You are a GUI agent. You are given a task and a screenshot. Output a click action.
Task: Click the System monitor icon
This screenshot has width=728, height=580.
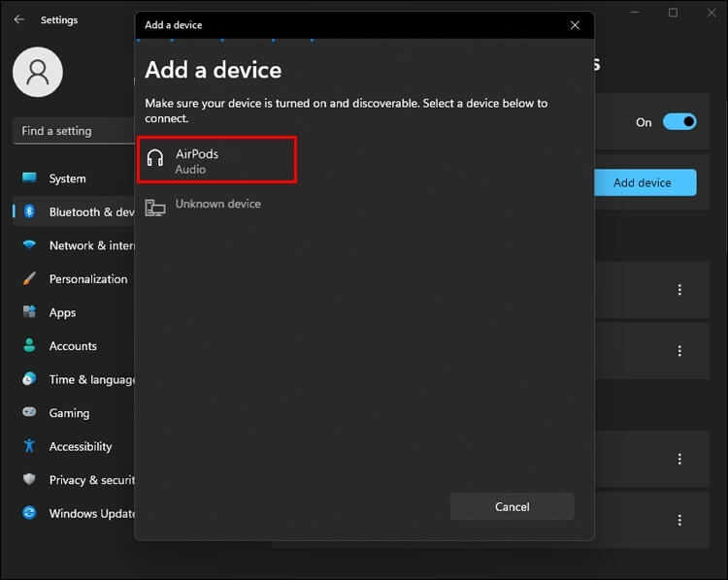coord(29,177)
